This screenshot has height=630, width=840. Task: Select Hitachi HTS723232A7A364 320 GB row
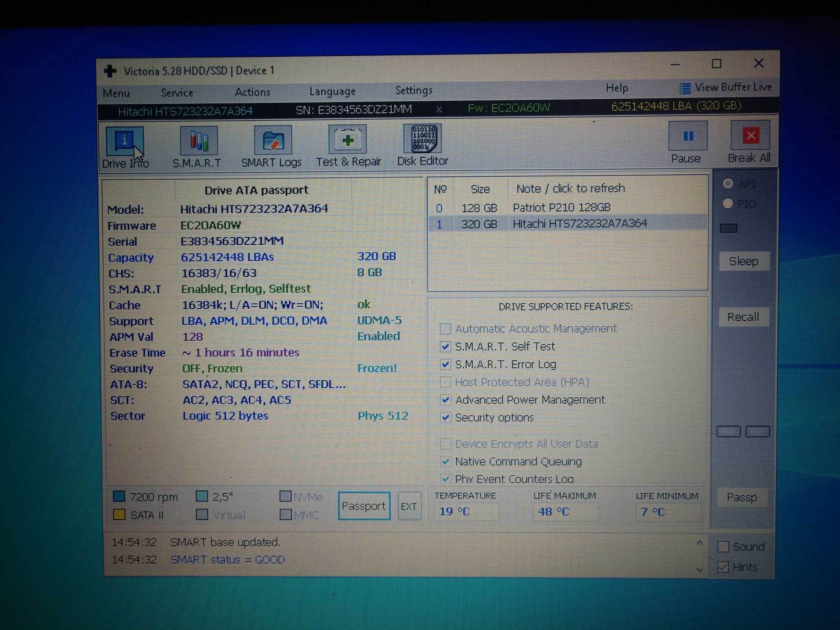point(568,223)
